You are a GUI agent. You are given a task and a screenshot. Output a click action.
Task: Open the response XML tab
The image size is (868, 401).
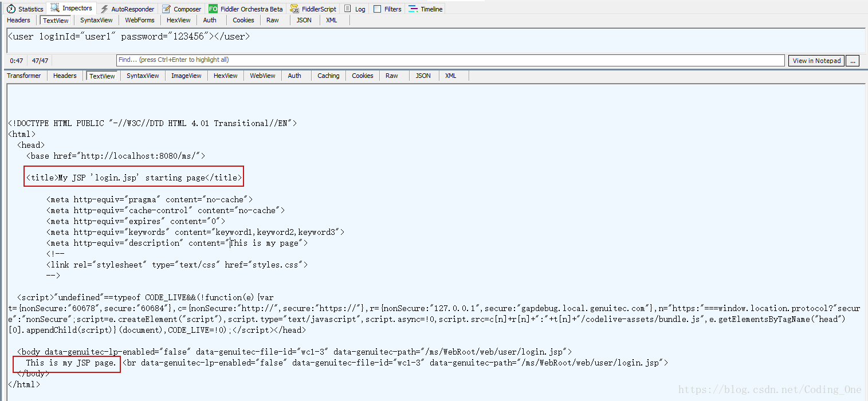tap(451, 76)
